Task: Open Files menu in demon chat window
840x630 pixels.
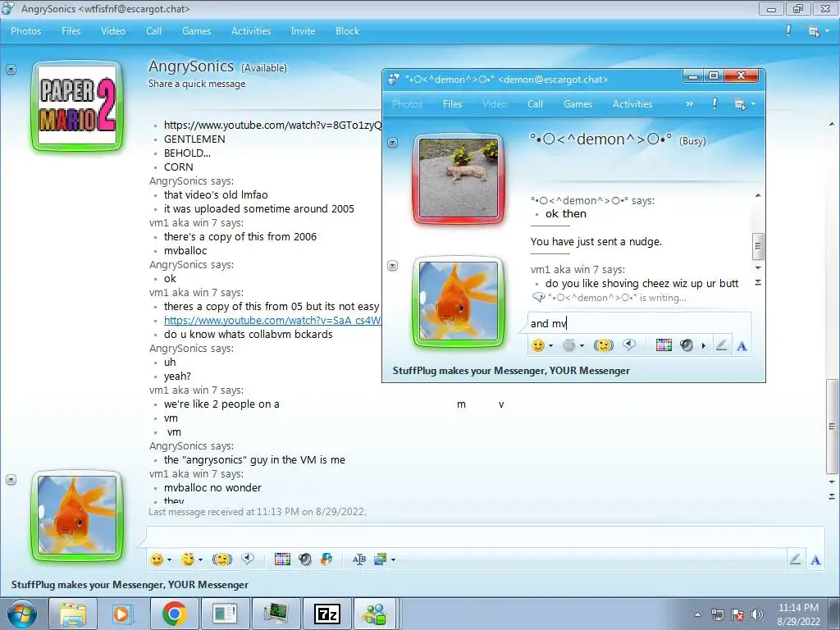Action: coord(452,104)
